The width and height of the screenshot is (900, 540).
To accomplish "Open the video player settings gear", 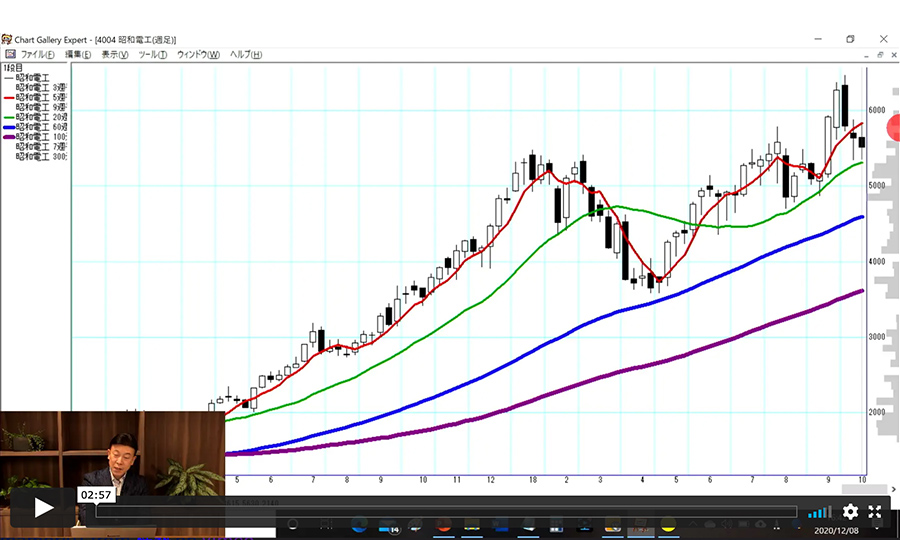I will 850,511.
